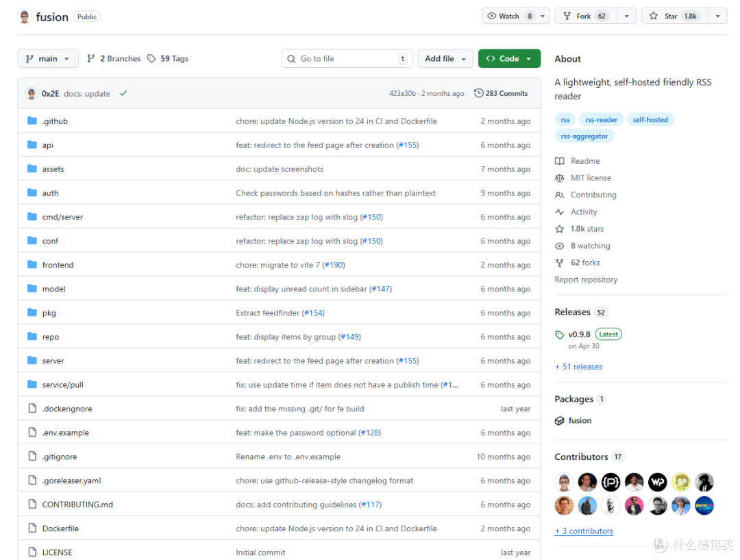Show the + 51 releases link
This screenshot has width=740, height=560.
[578, 367]
